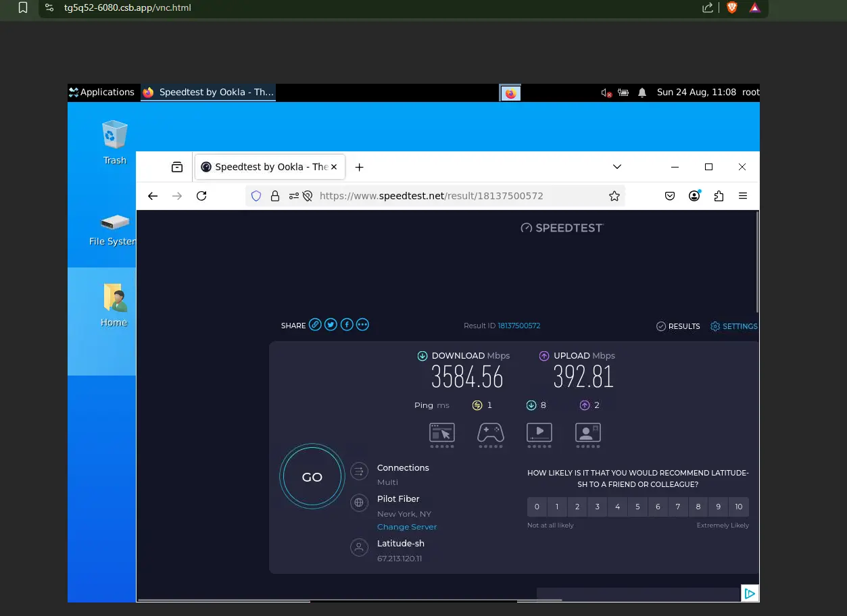Click the site security padlock icon
The height and width of the screenshot is (616, 847).
point(275,196)
